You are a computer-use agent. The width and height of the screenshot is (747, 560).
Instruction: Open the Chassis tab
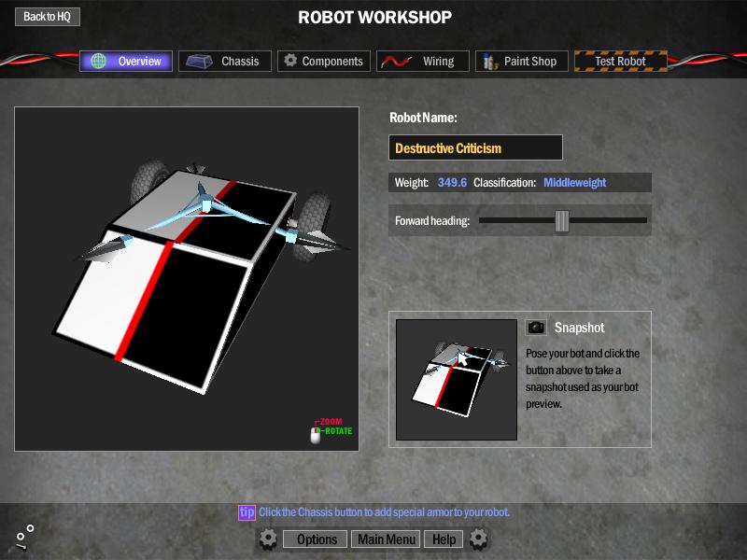click(225, 61)
